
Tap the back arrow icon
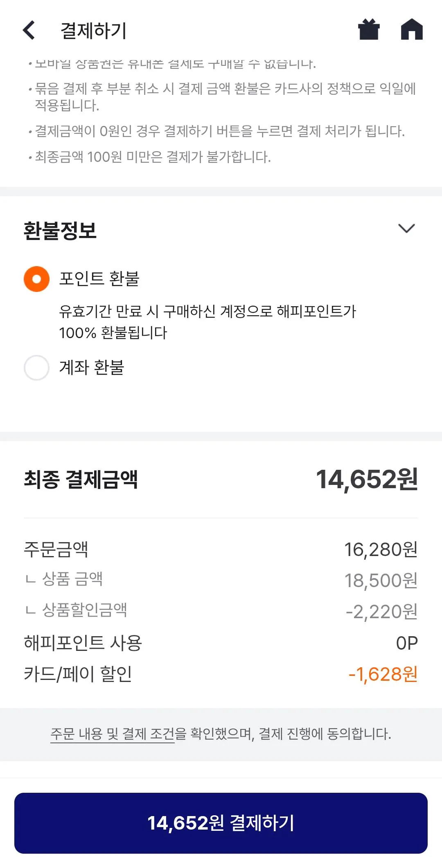click(x=29, y=30)
